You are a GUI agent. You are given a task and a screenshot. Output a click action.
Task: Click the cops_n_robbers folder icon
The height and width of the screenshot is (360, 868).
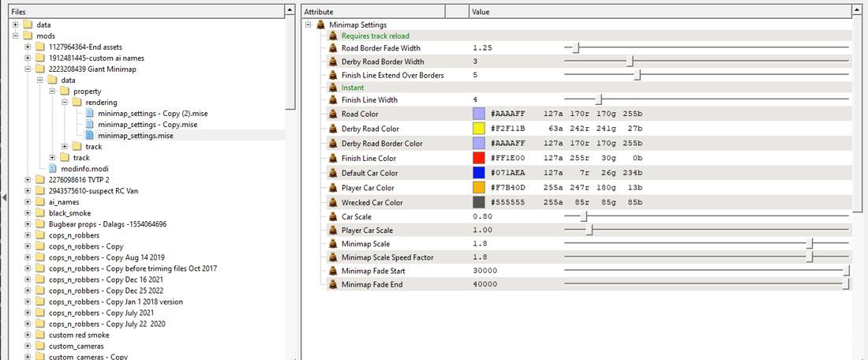pyautogui.click(x=41, y=235)
